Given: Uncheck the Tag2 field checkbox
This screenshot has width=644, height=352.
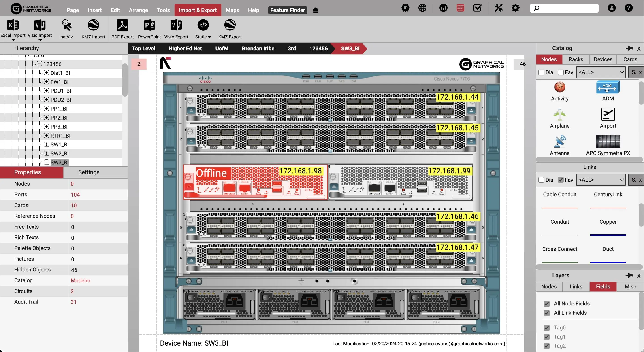Looking at the screenshot, I should [x=546, y=346].
